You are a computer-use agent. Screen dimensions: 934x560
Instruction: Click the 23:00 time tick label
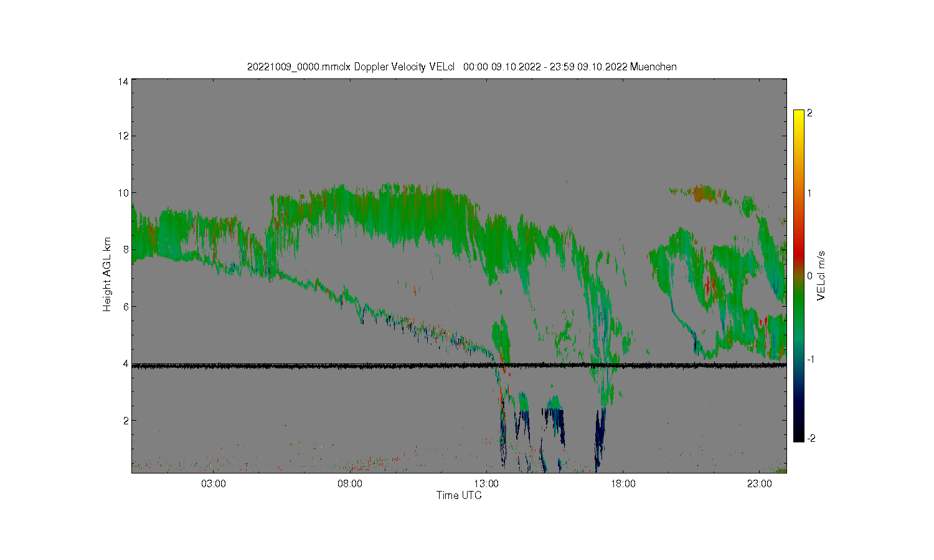759,483
